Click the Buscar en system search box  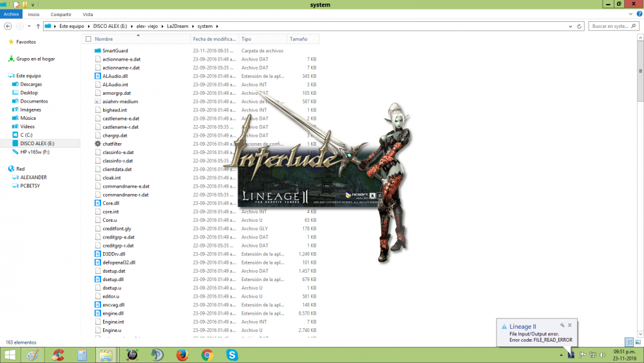(612, 26)
